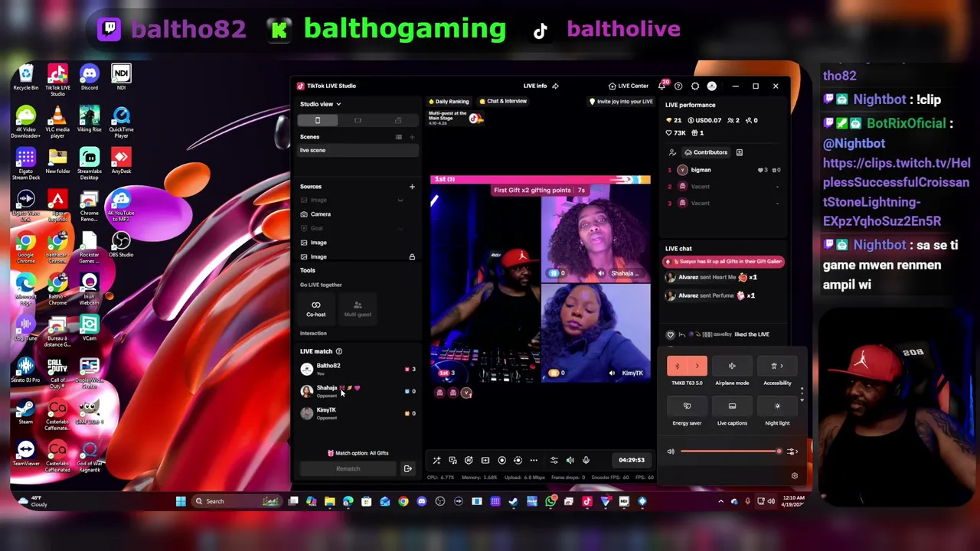The width and height of the screenshot is (980, 551).
Task: Select the Contributors tab
Action: coord(706,152)
